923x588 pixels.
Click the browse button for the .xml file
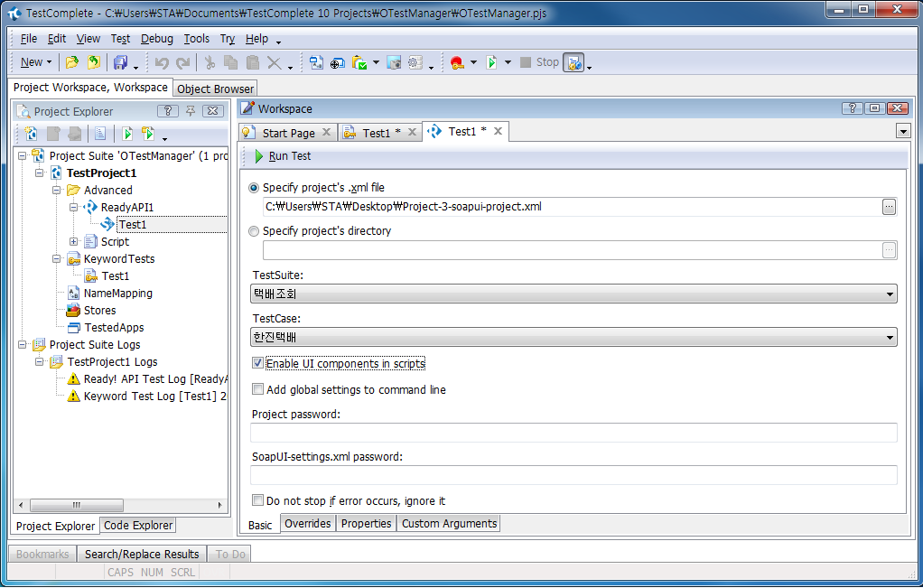[889, 206]
